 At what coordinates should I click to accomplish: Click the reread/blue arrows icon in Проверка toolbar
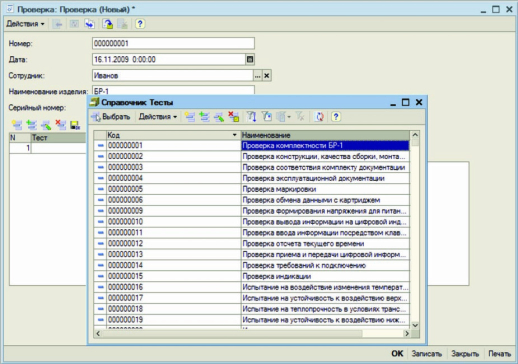point(90,24)
